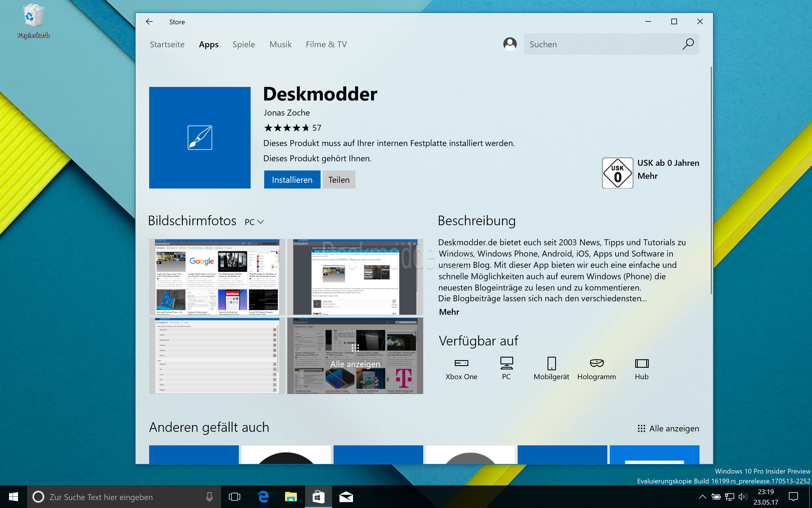Screen dimensions: 812x508
Task: Open the Windows Start menu
Action: click(x=14, y=497)
